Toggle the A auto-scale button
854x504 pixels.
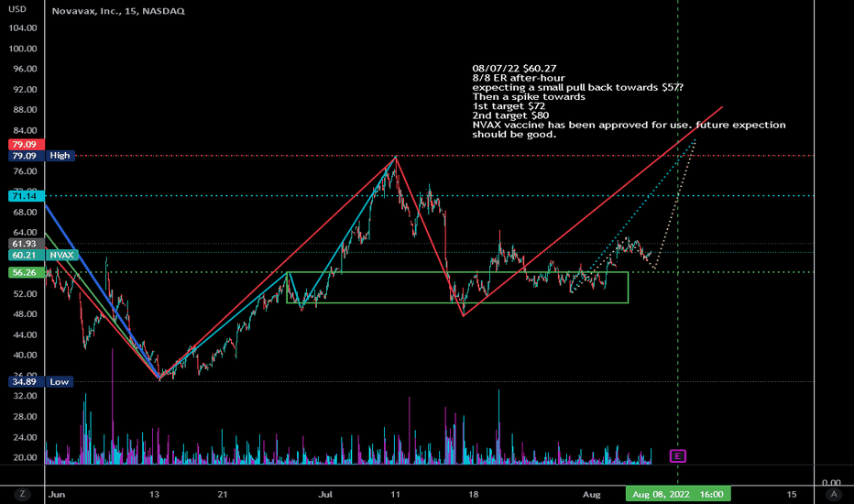tap(833, 494)
